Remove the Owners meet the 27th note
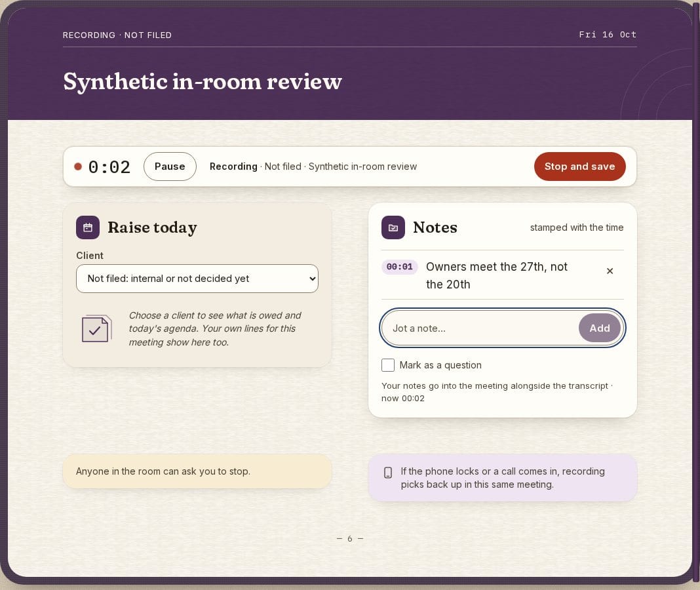The height and width of the screenshot is (590, 700). click(610, 271)
